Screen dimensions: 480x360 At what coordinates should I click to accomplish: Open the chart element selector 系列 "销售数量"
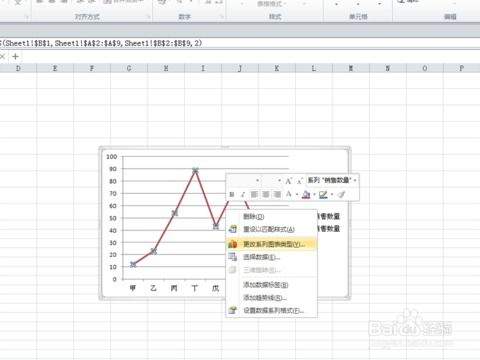click(332, 180)
